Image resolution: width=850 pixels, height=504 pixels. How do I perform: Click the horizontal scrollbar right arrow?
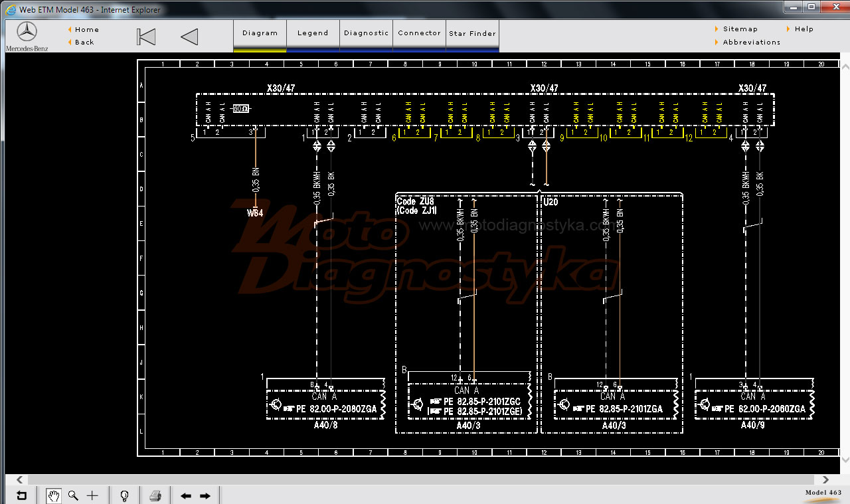[826, 479]
